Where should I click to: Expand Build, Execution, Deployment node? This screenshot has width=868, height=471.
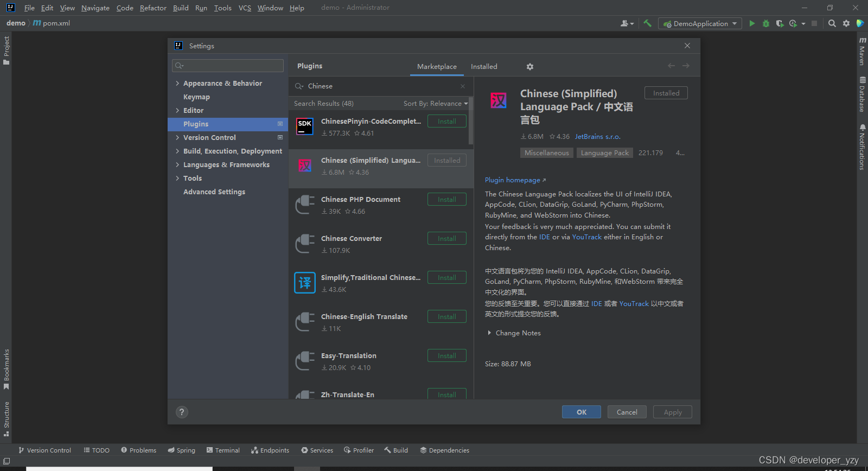[177, 151]
